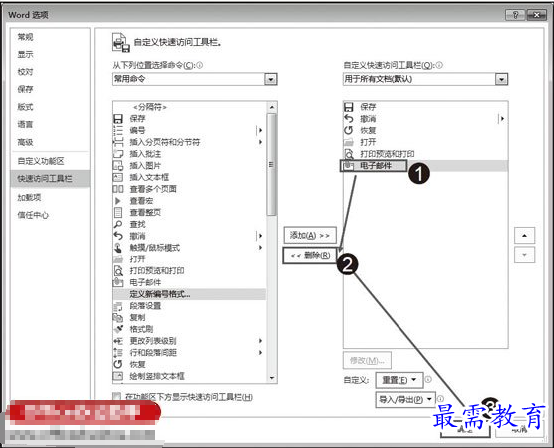The height and width of the screenshot is (448, 554).
Task: Move selected command down with the down-arrow button
Action: 524,255
